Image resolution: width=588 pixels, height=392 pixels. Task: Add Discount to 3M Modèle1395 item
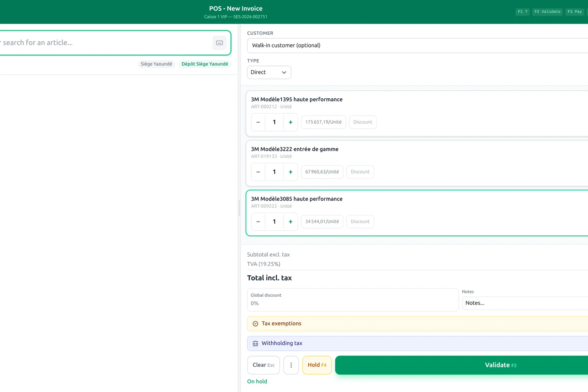(363, 122)
